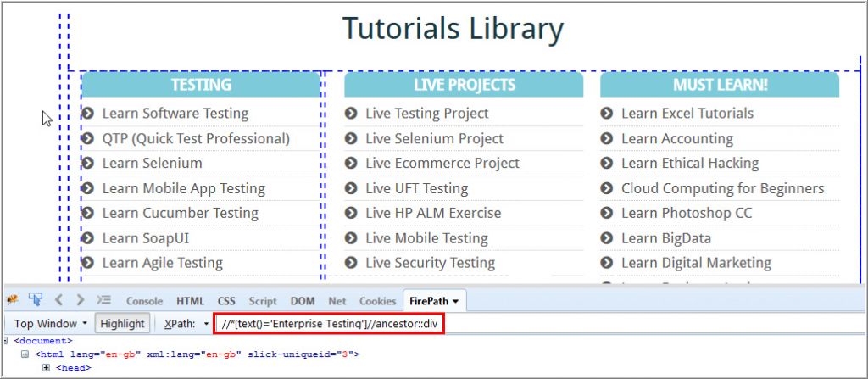868x379 pixels.
Task: Open Learn BigData link
Action: [x=666, y=238]
